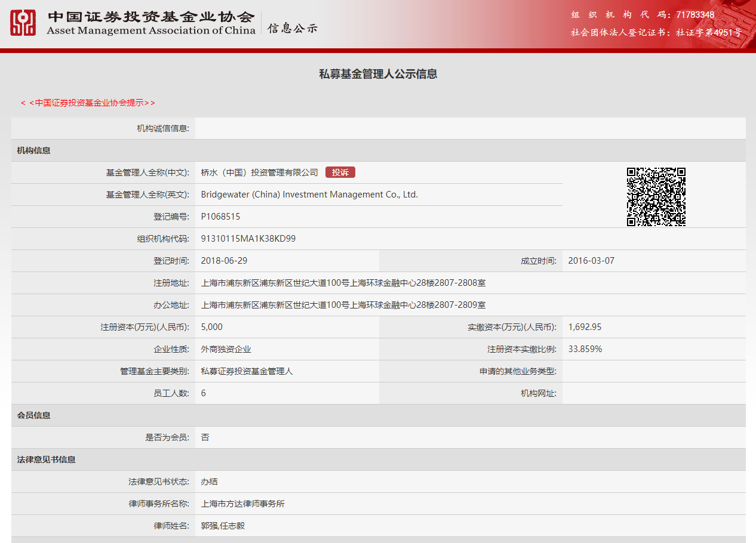Image resolution: width=756 pixels, height=543 pixels.
Task: Click the paid-in capital value 1,692.95
Action: (x=585, y=326)
